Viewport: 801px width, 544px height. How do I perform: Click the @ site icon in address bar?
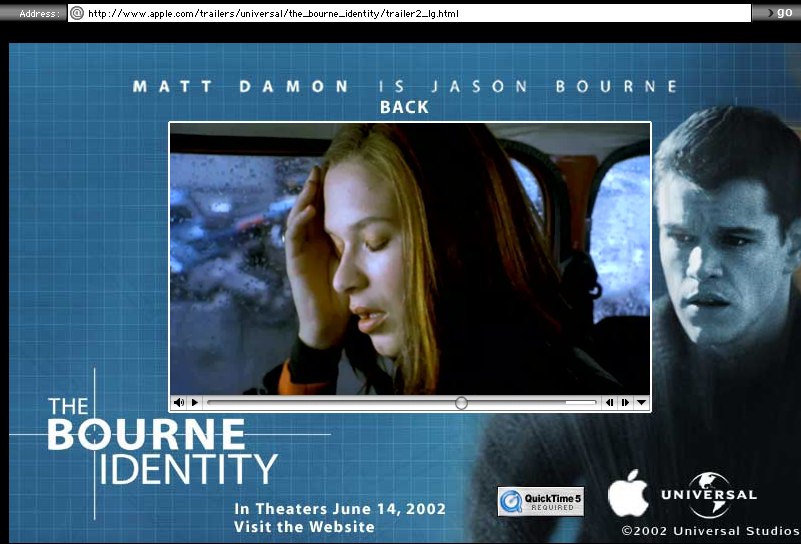(77, 13)
